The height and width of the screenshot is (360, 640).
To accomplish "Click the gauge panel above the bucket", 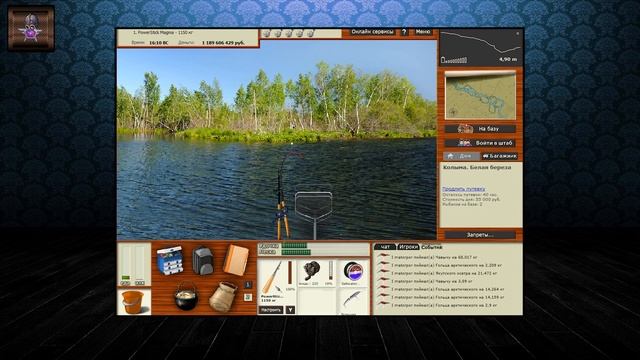I will tap(133, 264).
